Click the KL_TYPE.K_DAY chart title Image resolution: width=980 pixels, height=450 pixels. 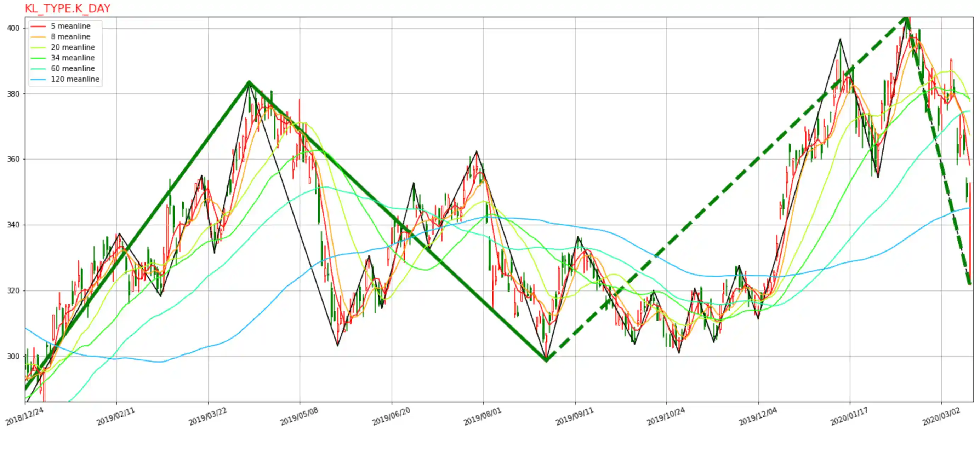(67, 8)
